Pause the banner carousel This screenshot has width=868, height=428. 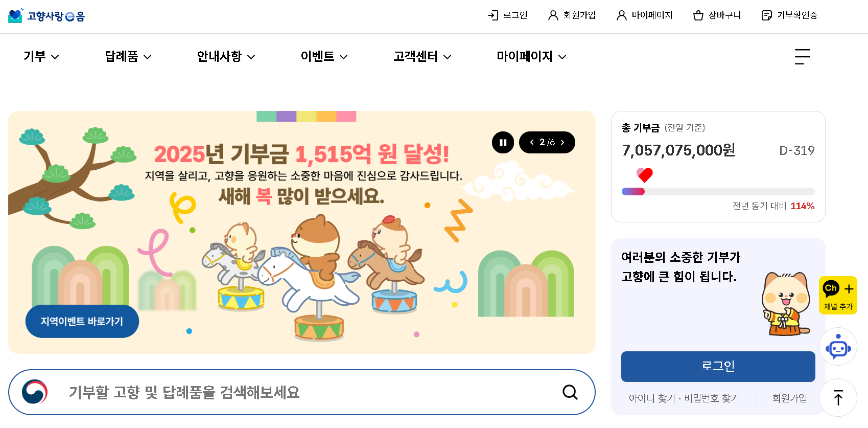click(503, 142)
